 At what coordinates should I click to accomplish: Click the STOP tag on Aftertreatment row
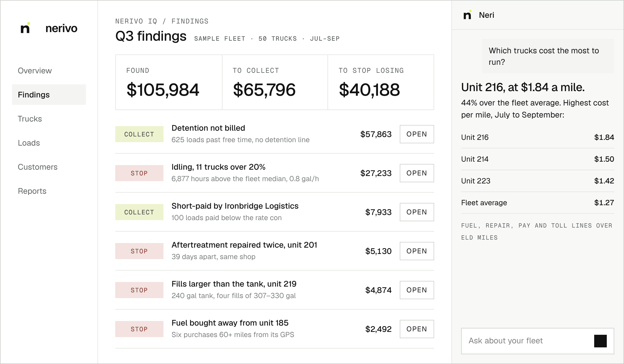pos(139,251)
